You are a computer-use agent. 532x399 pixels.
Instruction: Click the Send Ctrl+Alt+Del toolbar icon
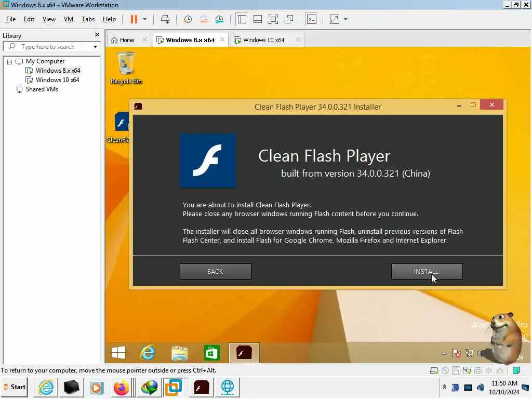click(165, 19)
